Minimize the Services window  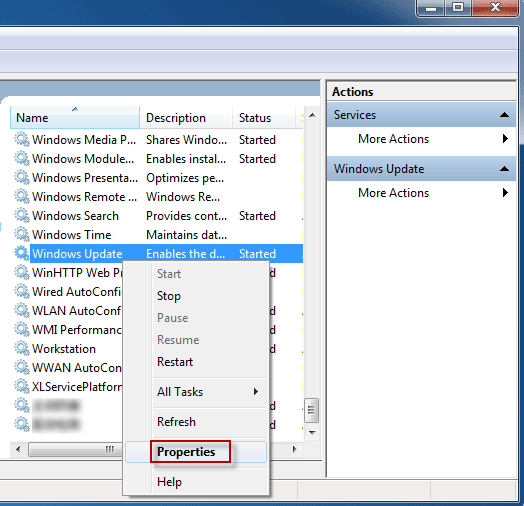(431, 7)
